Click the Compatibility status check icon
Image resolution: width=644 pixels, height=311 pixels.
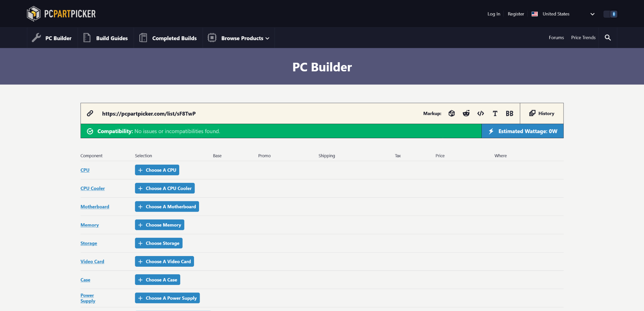(x=90, y=131)
